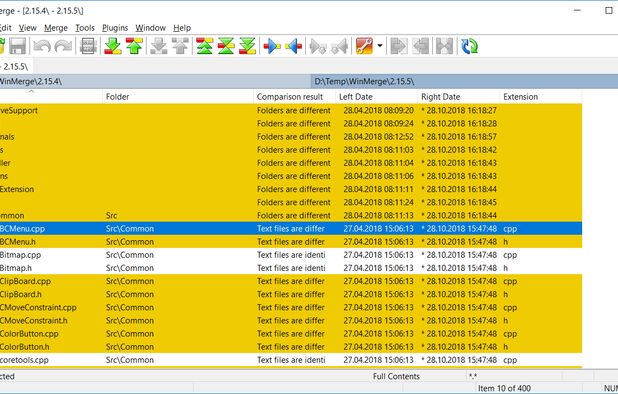
Task: Expand the dropdown arrow beside Options icon
Action: [x=380, y=46]
